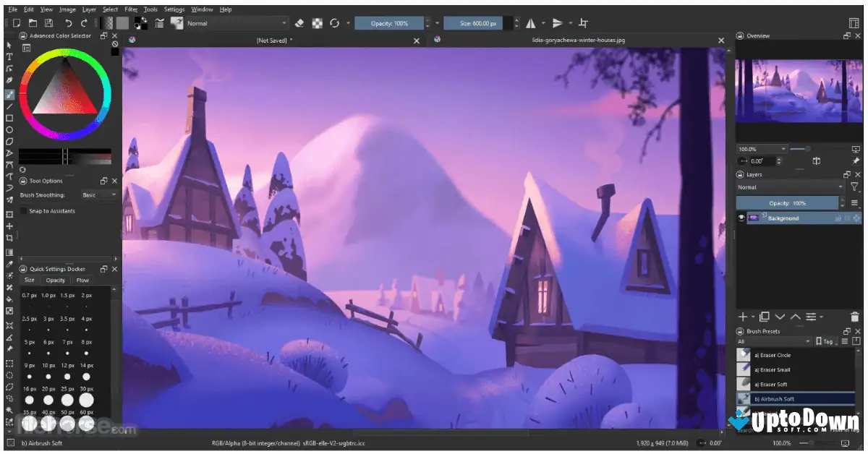Select the Transform tool
The height and width of the screenshot is (454, 868).
tap(9, 215)
